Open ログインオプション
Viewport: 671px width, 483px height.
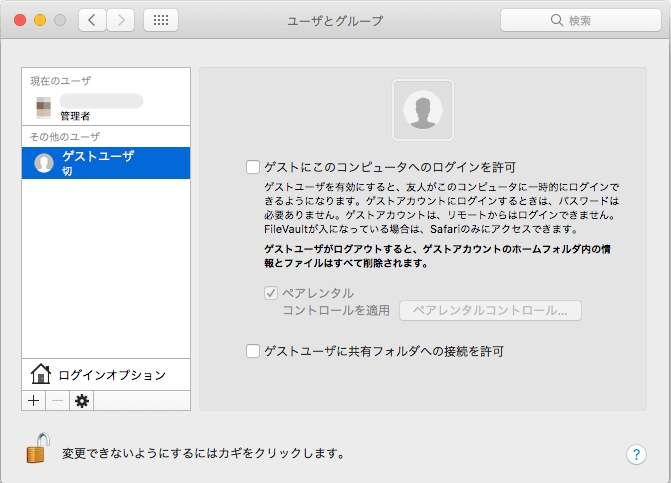coord(106,375)
